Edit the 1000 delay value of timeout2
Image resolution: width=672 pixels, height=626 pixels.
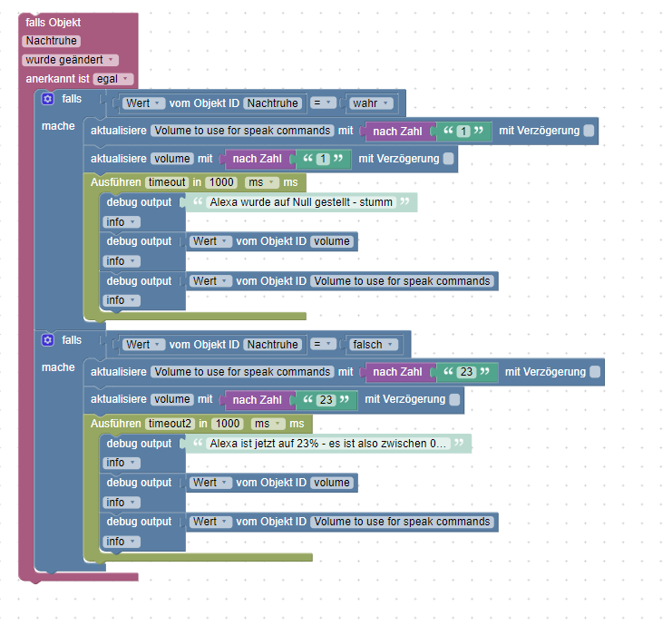tap(227, 424)
